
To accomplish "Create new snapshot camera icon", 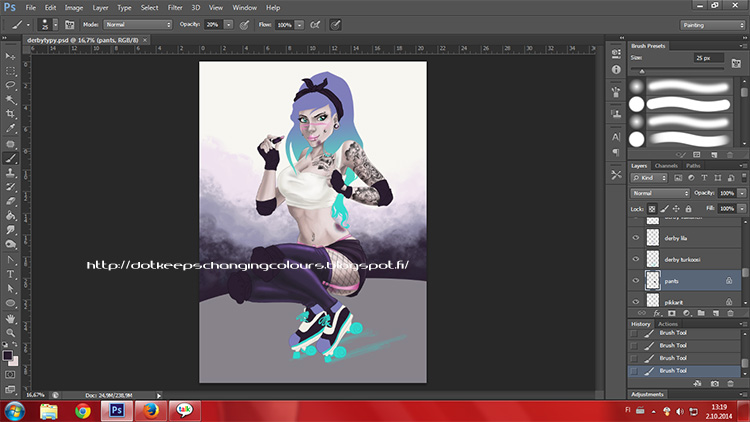I will click(x=715, y=384).
